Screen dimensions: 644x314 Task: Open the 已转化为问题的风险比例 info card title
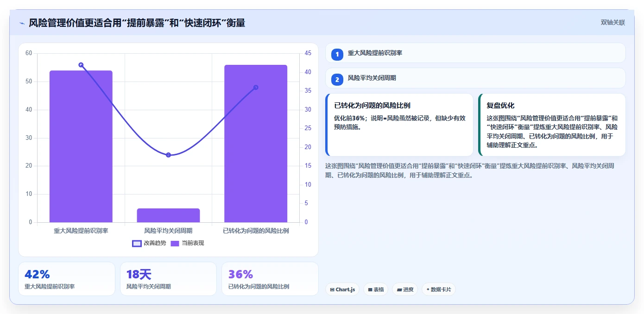point(372,106)
